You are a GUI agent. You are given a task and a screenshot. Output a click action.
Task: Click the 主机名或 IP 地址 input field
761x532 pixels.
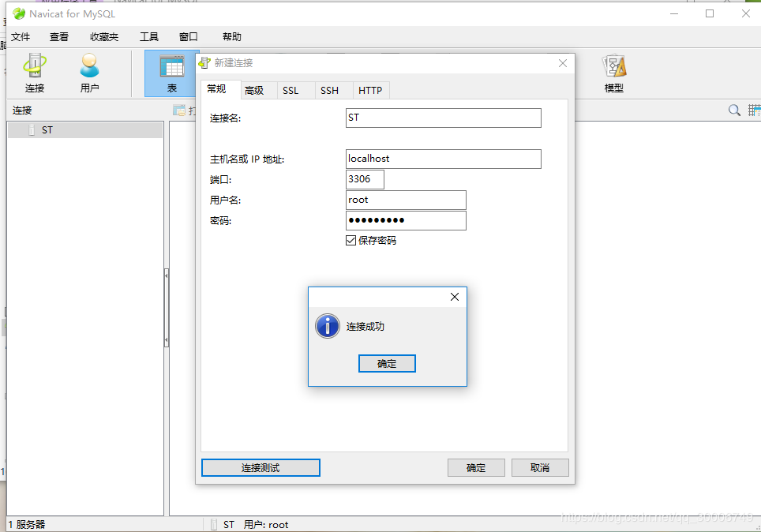(x=443, y=159)
